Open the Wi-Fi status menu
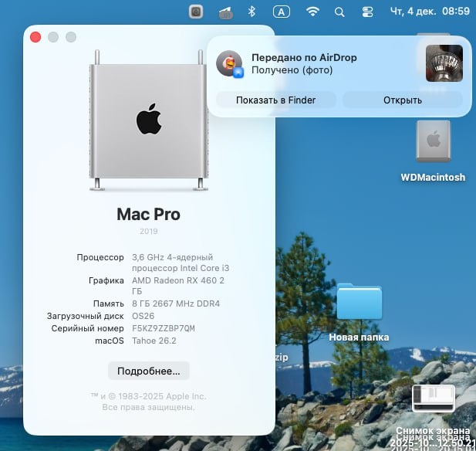This screenshot has height=451, width=476. pos(312,12)
